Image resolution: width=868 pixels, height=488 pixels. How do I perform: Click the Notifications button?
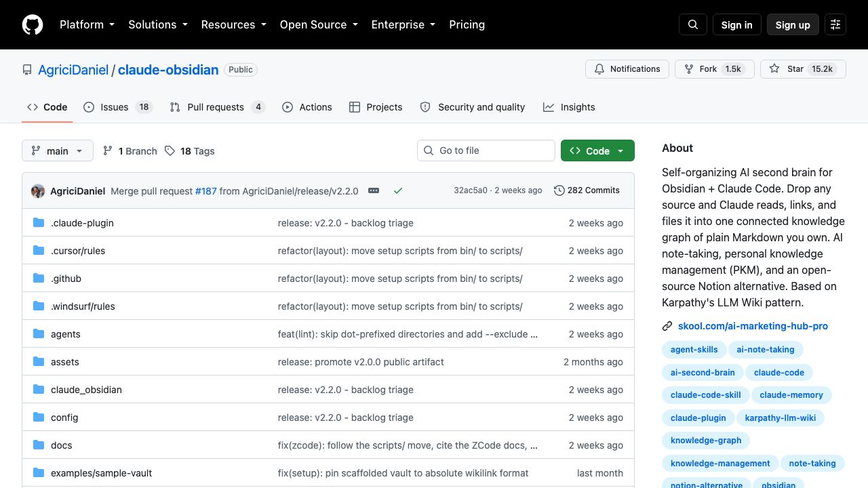click(x=627, y=69)
